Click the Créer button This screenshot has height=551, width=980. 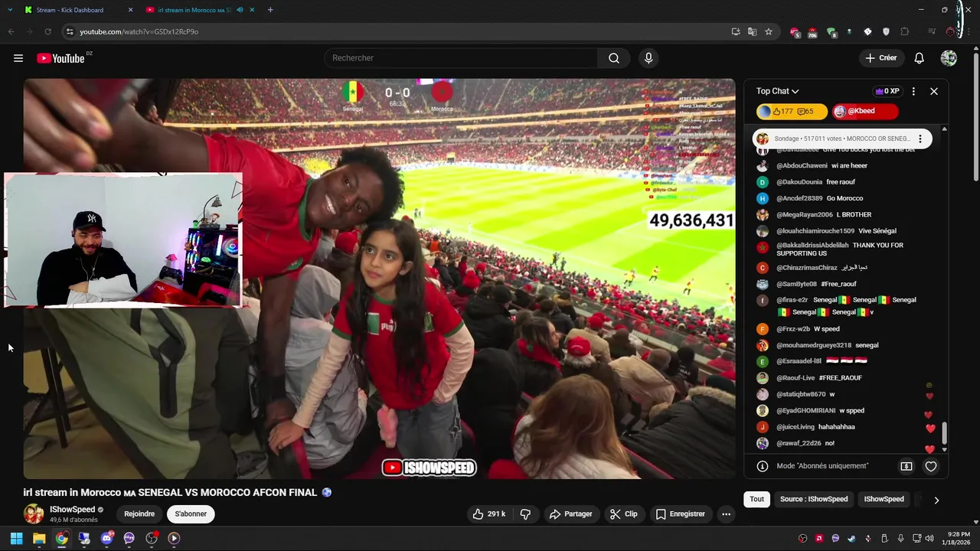click(880, 58)
